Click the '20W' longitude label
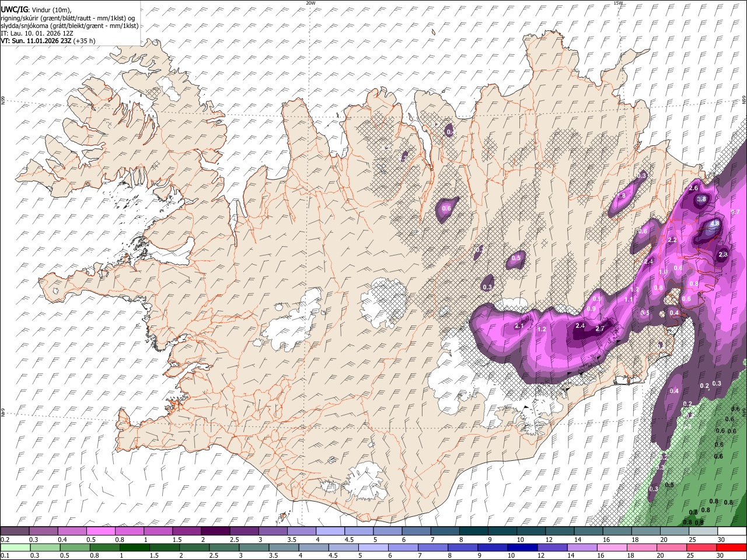The image size is (747, 560). coord(310,3)
